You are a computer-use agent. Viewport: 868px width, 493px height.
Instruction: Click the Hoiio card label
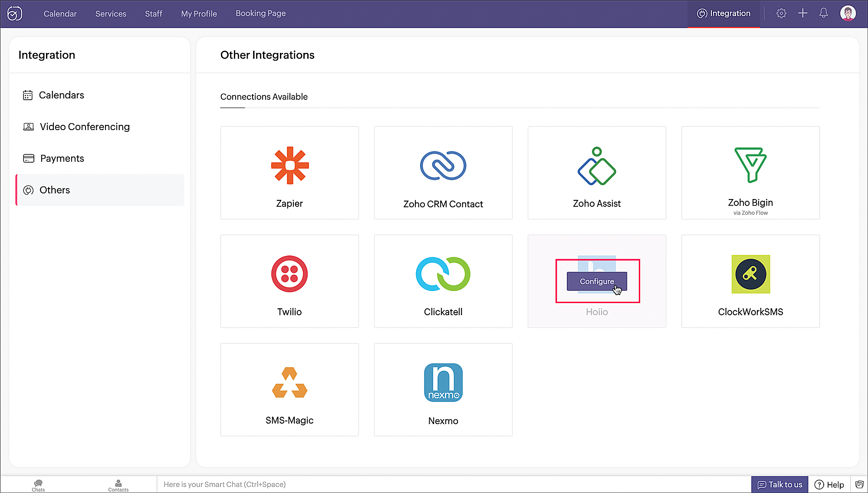tap(597, 312)
